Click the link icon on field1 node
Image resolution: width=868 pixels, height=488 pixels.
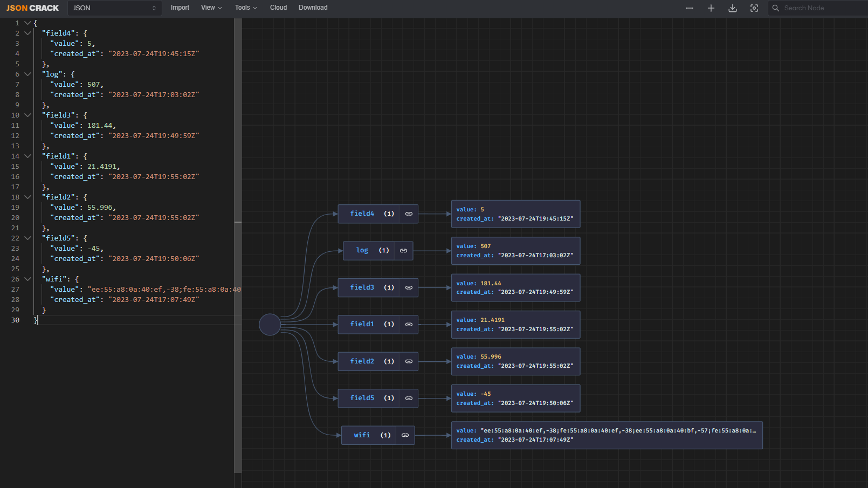pyautogui.click(x=409, y=325)
